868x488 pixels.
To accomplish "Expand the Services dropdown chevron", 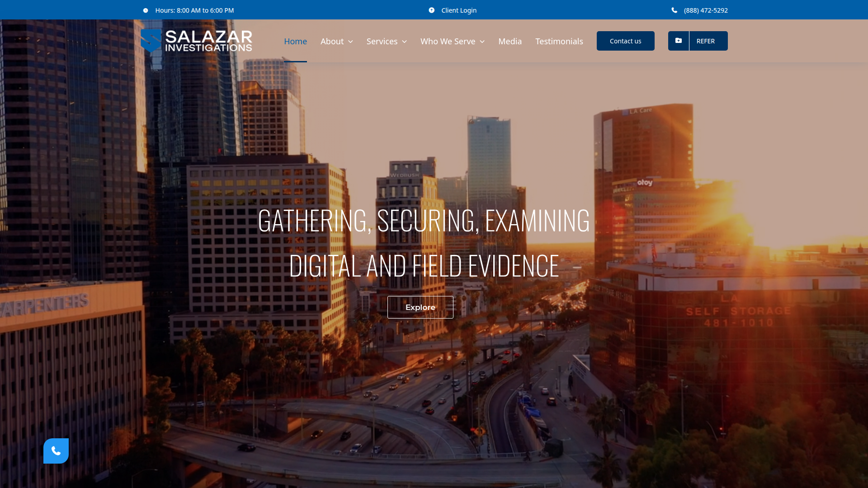I will pos(404,42).
